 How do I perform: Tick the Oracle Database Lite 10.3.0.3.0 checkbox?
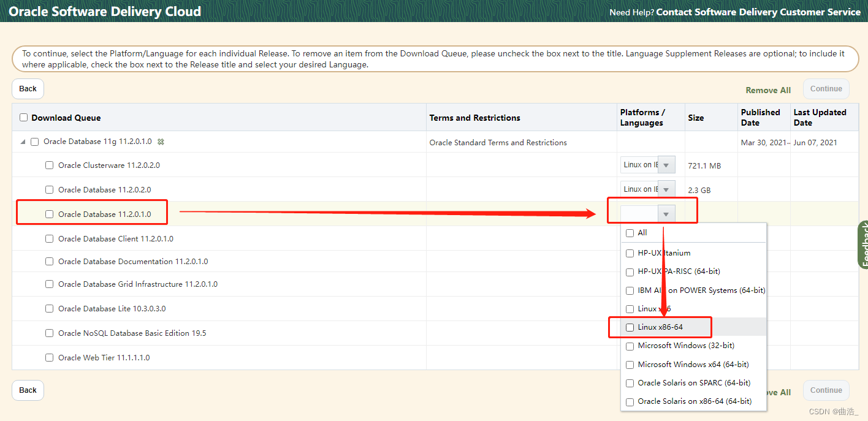click(x=50, y=308)
